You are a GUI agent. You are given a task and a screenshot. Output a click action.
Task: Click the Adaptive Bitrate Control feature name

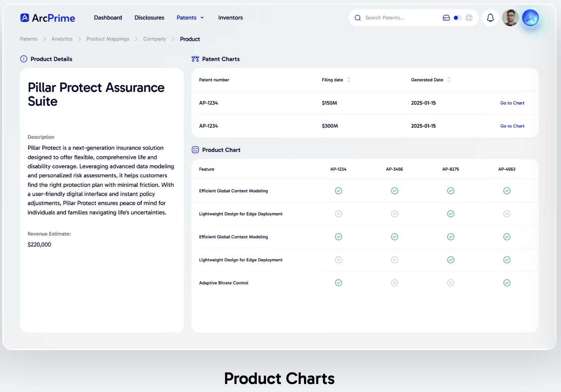[x=223, y=283]
